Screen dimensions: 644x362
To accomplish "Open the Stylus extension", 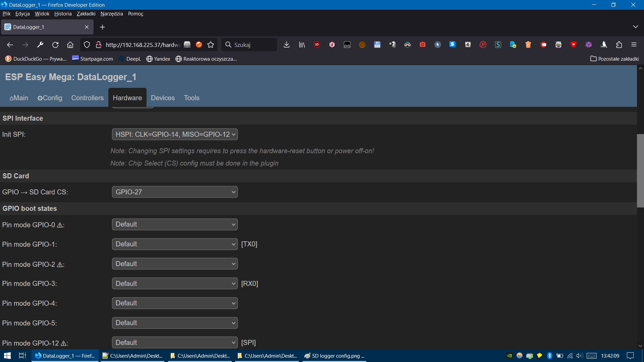I will point(498,45).
